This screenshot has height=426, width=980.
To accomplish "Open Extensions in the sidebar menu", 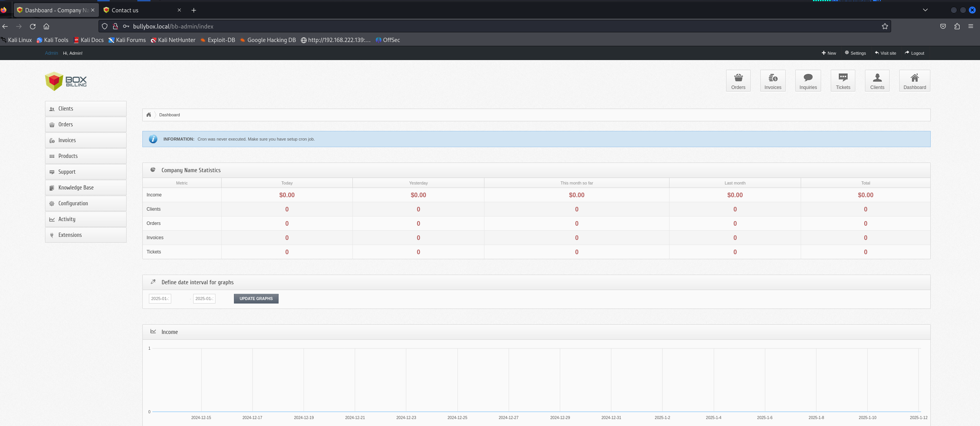I will [86, 235].
